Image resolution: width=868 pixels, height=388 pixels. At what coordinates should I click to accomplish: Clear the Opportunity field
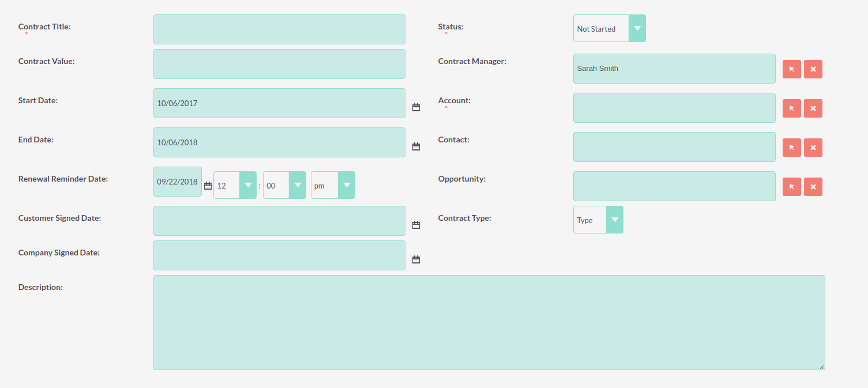[813, 187]
